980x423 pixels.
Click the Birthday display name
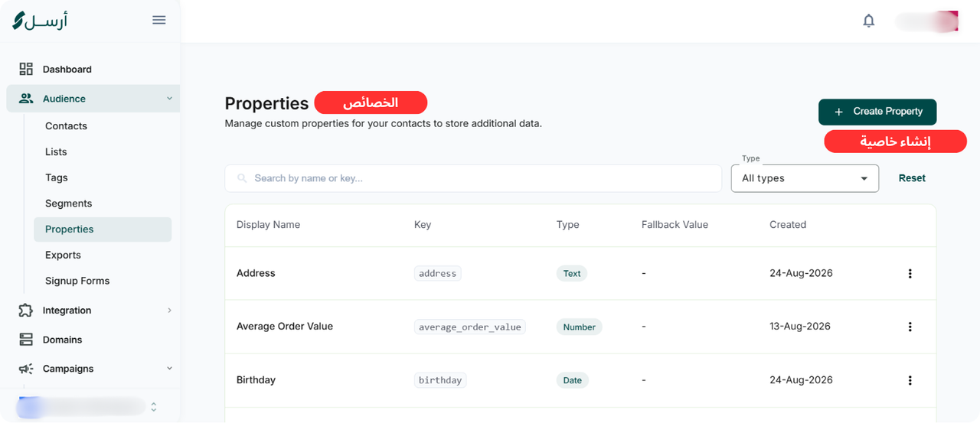pos(256,380)
